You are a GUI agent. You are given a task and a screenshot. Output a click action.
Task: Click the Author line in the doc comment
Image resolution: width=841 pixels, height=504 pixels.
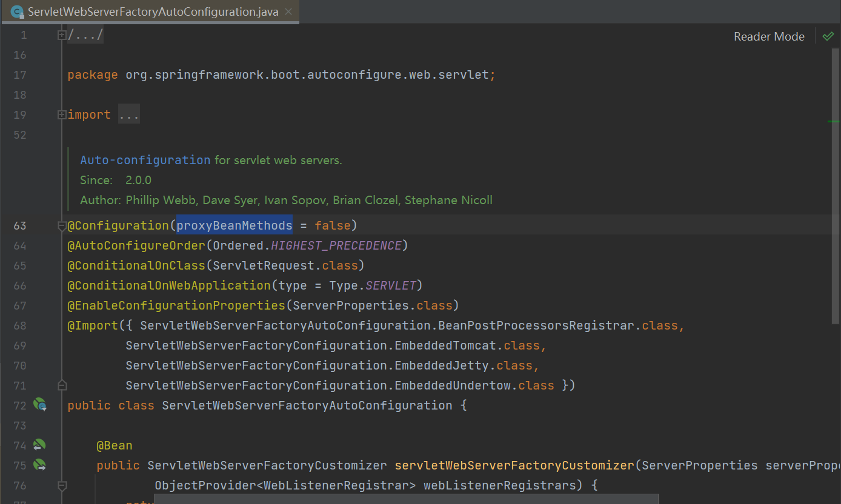coord(286,200)
